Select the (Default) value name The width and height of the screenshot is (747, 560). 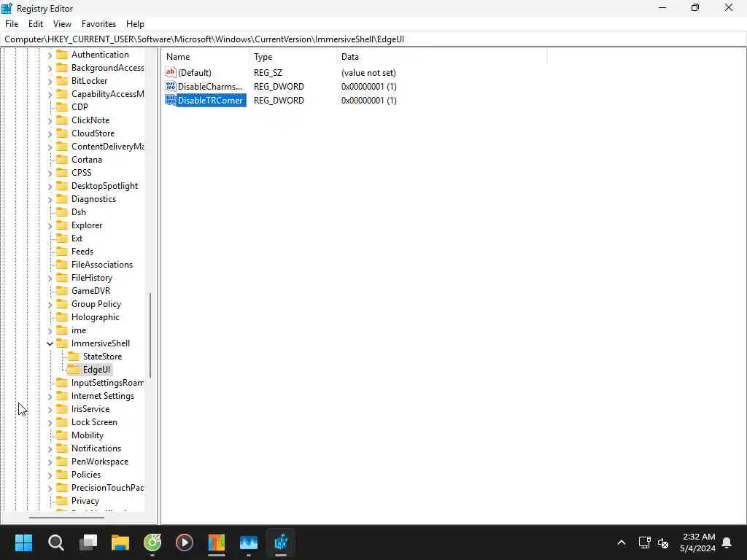click(194, 73)
